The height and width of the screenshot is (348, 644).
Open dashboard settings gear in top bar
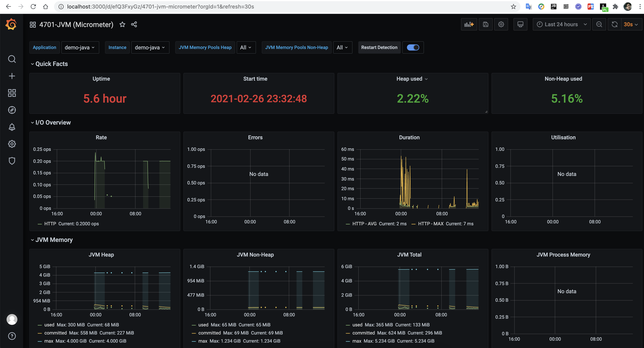tap(501, 24)
